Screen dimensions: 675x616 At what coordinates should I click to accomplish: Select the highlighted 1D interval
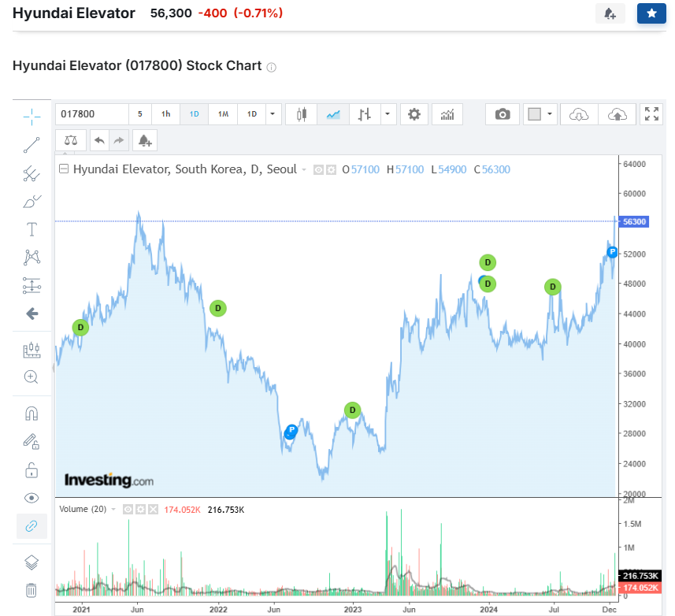194,114
